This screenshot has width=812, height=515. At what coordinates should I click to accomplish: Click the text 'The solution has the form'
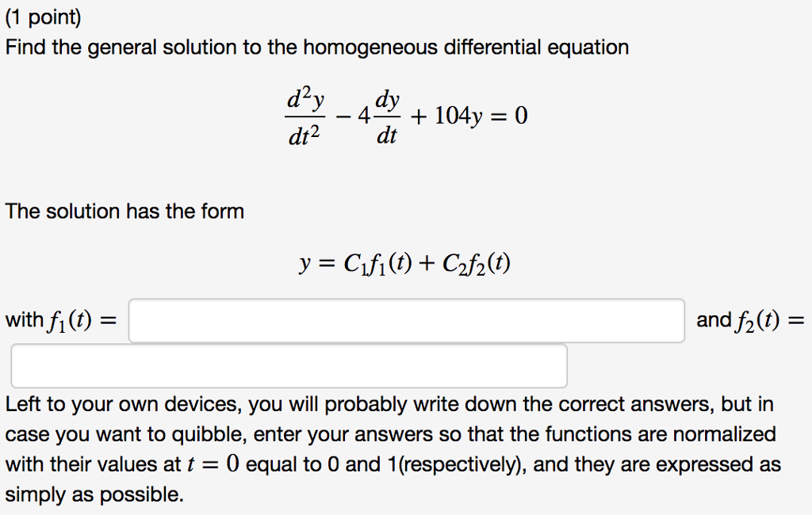click(x=124, y=211)
